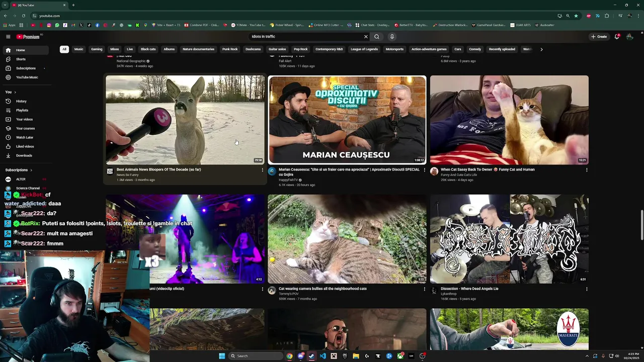Open Your courses
Viewport: 644px width, 362px height.
click(x=25, y=128)
